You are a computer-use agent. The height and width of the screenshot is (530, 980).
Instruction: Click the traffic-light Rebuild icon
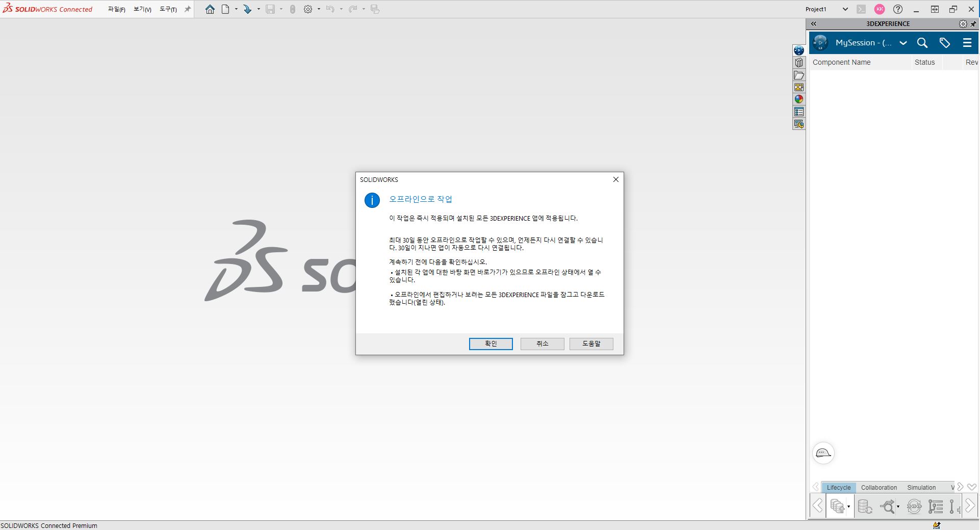pyautogui.click(x=293, y=9)
